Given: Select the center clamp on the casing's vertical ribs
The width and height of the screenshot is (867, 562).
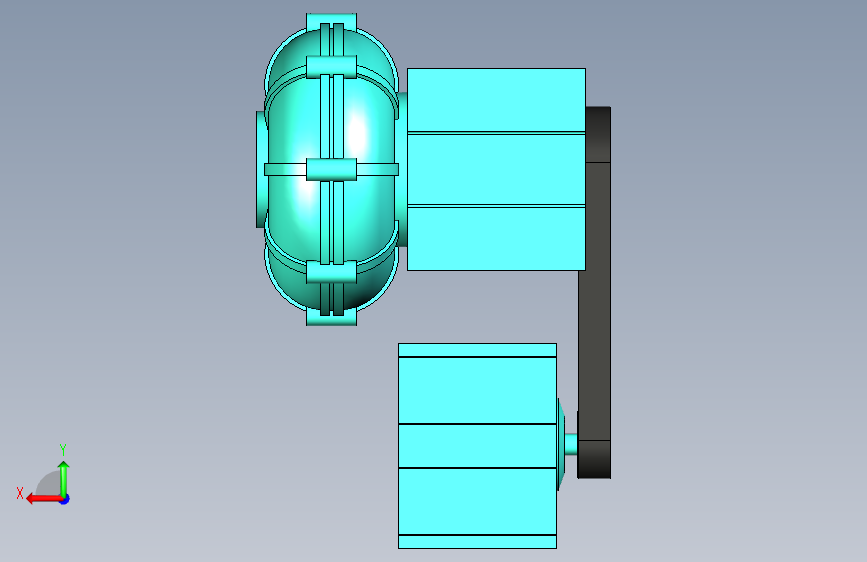Looking at the screenshot, I should [x=331, y=169].
